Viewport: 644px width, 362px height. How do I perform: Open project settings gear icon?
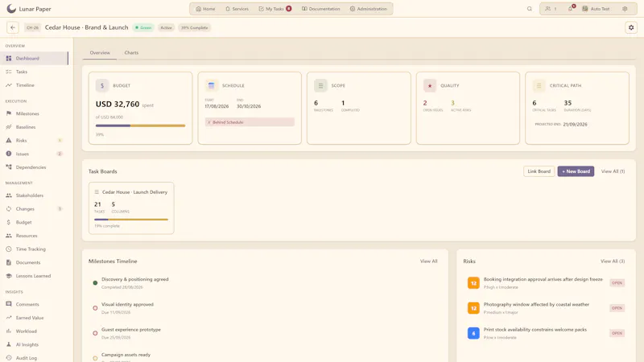[x=631, y=27]
